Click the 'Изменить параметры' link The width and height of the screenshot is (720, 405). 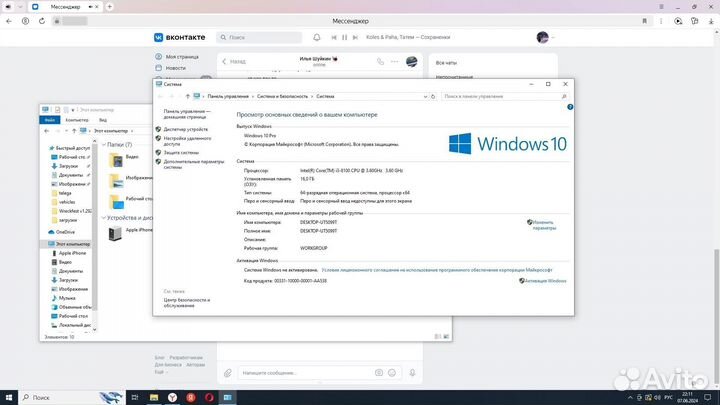click(x=543, y=225)
